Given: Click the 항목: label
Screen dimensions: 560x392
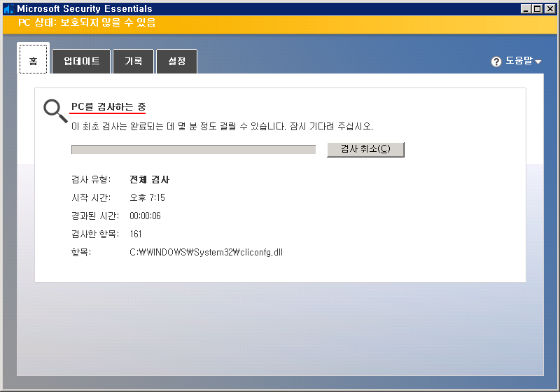Looking at the screenshot, I should [81, 253].
